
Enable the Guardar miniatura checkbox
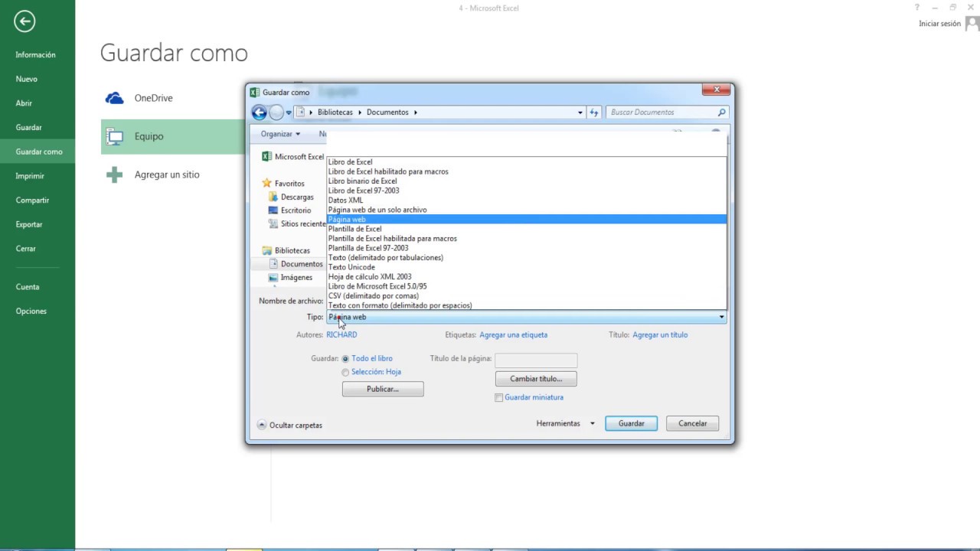(499, 398)
